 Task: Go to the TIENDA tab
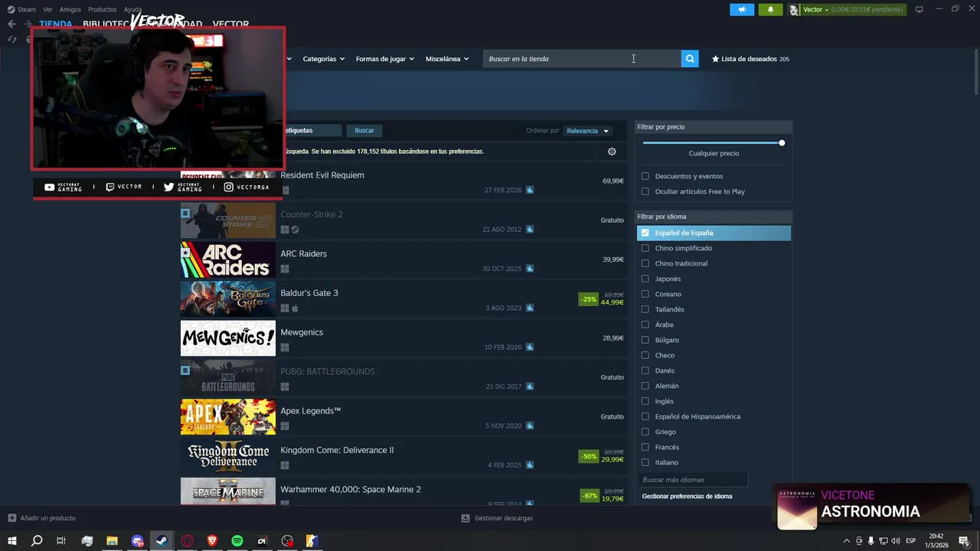[55, 24]
